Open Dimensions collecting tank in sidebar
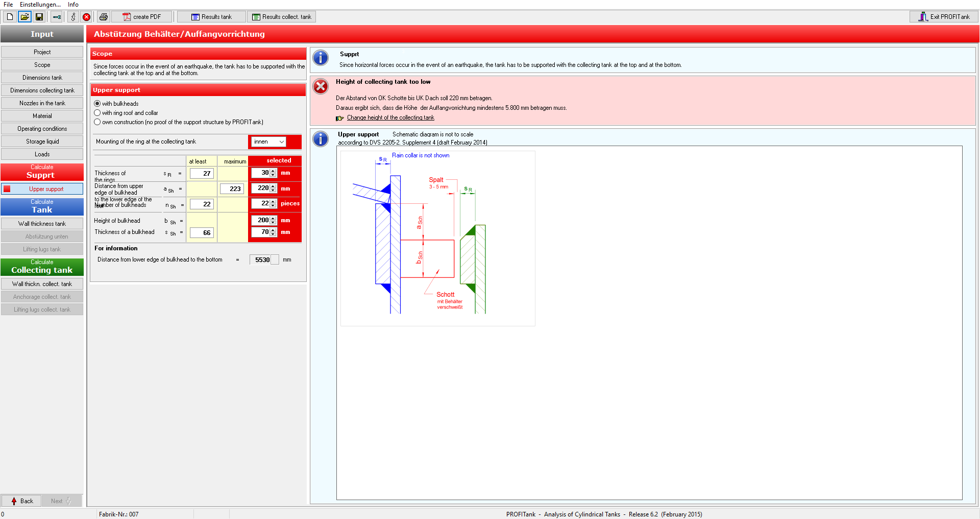This screenshot has height=519, width=980. click(x=42, y=90)
